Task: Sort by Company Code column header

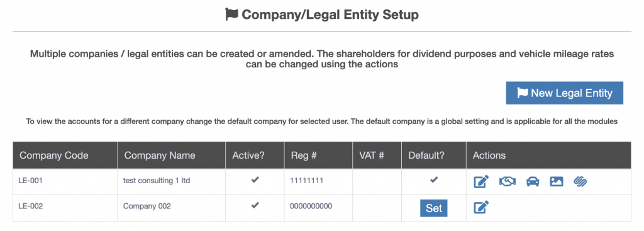Action: pos(54,155)
